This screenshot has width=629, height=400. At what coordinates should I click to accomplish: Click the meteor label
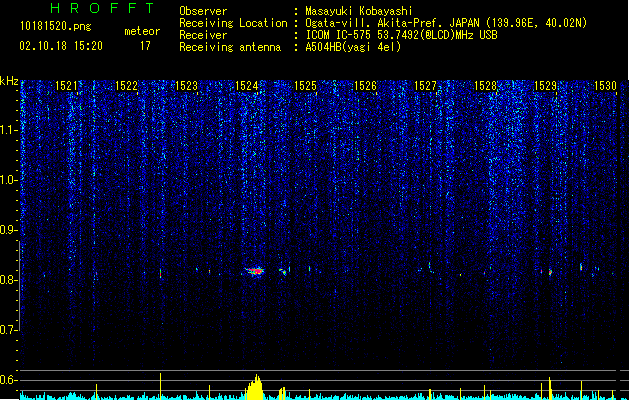click(x=142, y=31)
